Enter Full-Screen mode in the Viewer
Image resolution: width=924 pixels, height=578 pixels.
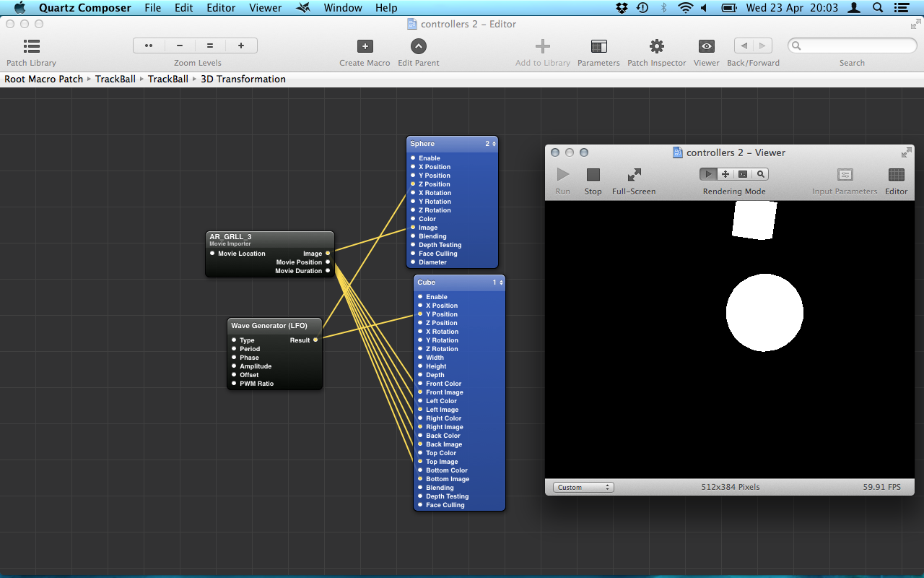[x=634, y=175]
